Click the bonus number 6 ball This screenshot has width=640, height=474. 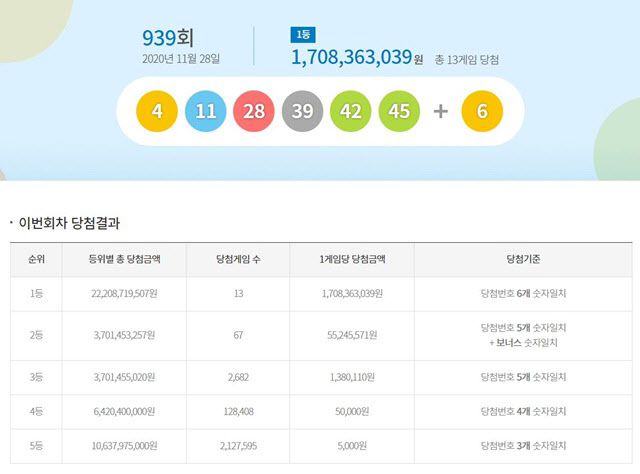[482, 111]
